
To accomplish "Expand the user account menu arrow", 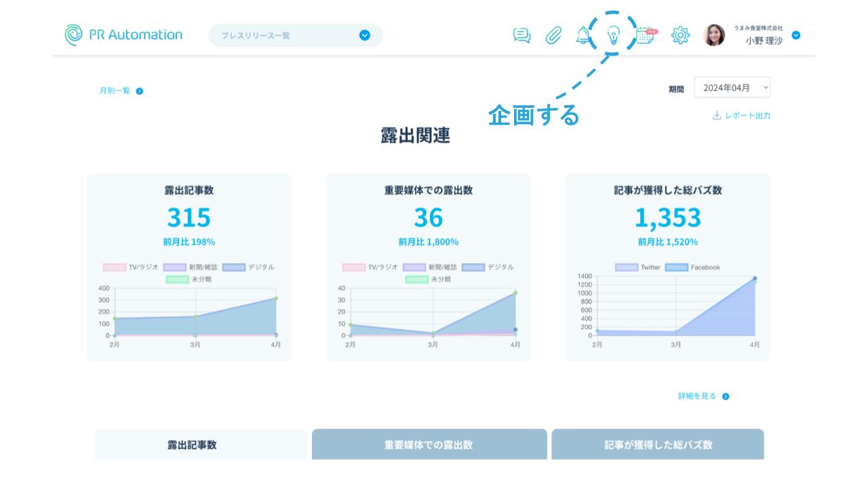I will pyautogui.click(x=796, y=35).
